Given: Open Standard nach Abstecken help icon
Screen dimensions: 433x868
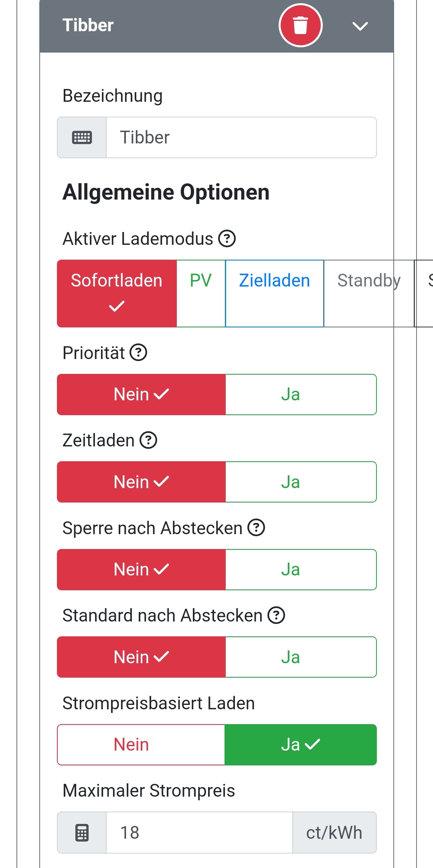Looking at the screenshot, I should coord(276,615).
